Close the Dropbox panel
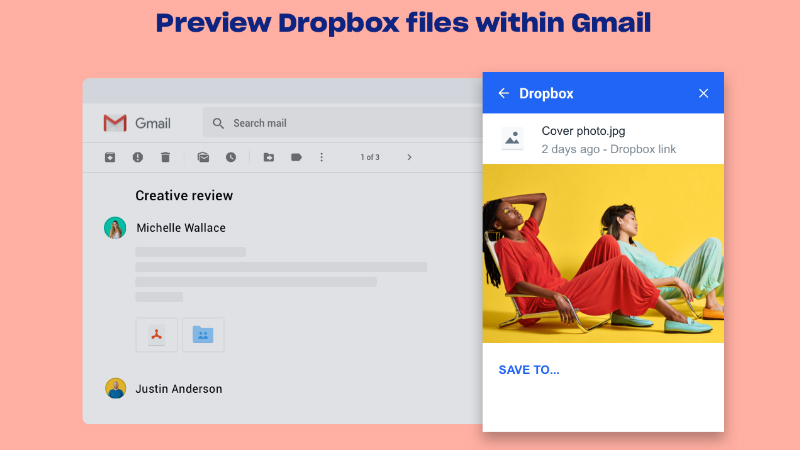Screen dimensions: 800x450 click(x=704, y=93)
